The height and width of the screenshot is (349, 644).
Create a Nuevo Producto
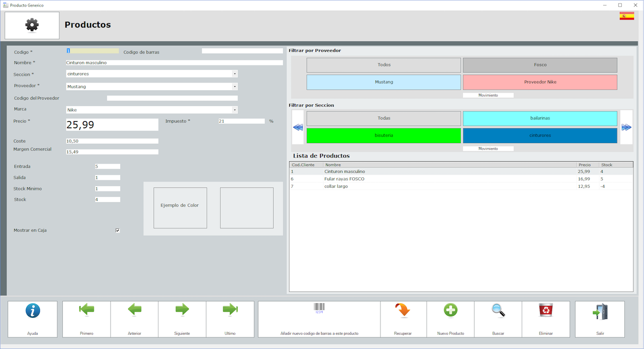pyautogui.click(x=450, y=311)
